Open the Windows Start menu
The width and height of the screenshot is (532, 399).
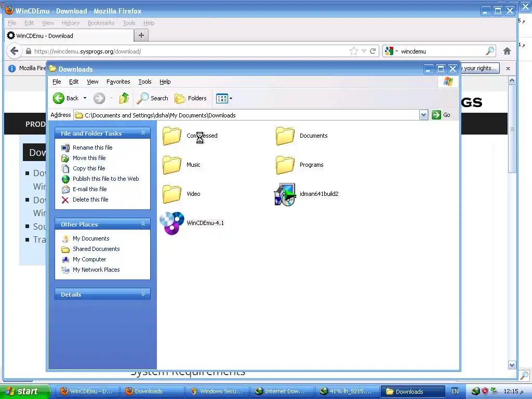(24, 391)
